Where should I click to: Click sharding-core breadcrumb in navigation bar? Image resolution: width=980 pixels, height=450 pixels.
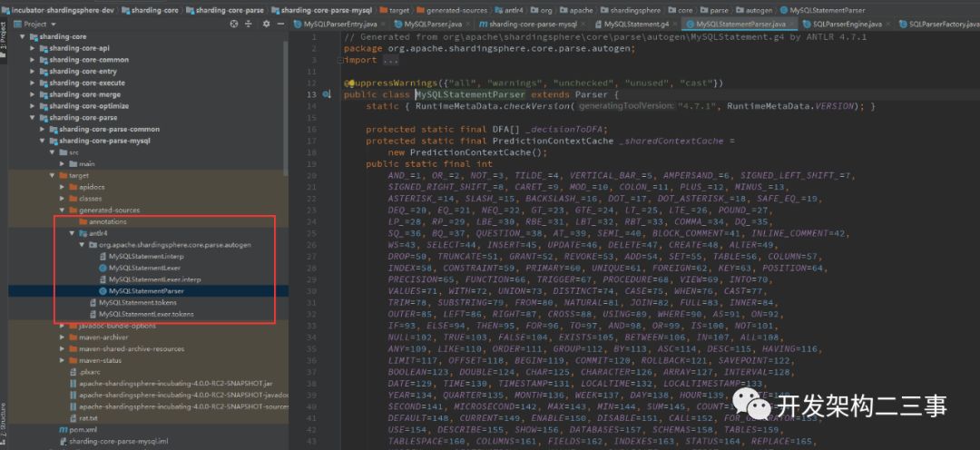pyautogui.click(x=149, y=10)
